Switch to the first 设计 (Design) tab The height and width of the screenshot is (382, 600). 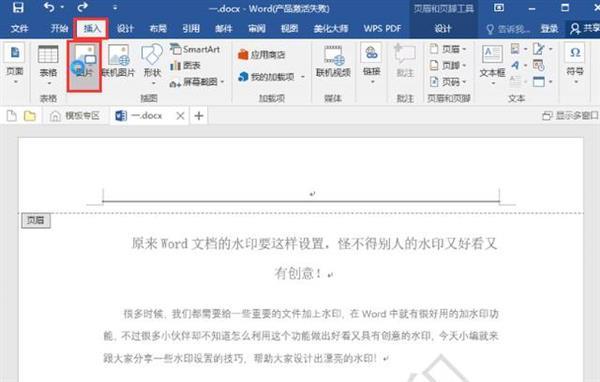pyautogui.click(x=125, y=28)
